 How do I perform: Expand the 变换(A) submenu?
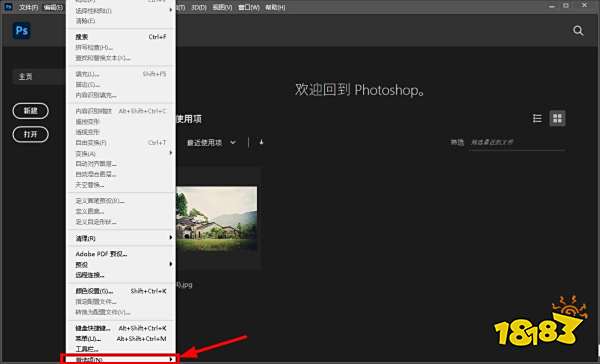(x=121, y=153)
